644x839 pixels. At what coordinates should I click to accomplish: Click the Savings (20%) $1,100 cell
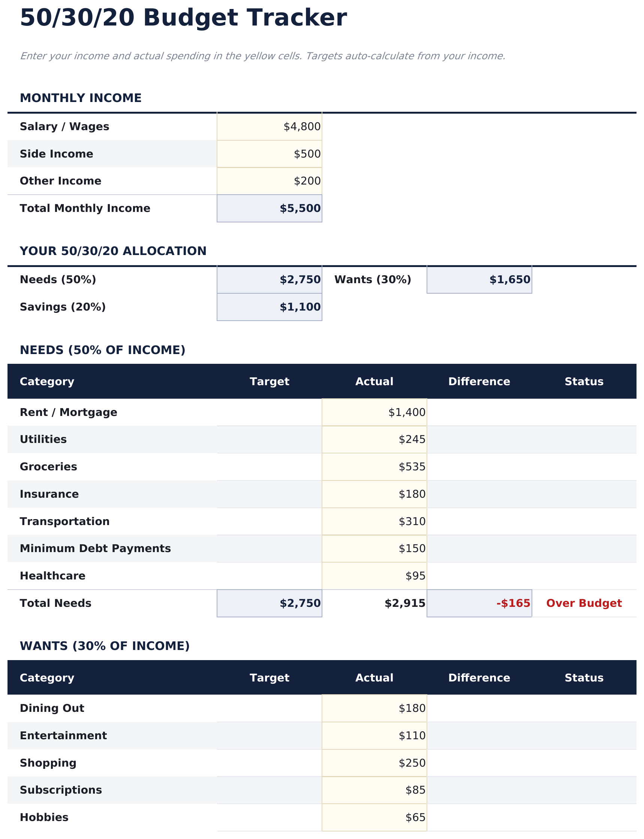coord(269,307)
